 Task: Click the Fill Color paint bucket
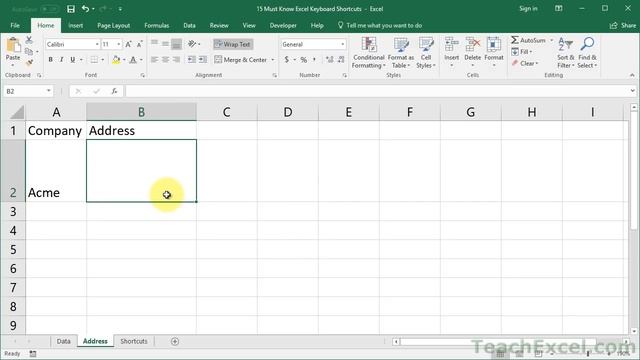coord(116,60)
